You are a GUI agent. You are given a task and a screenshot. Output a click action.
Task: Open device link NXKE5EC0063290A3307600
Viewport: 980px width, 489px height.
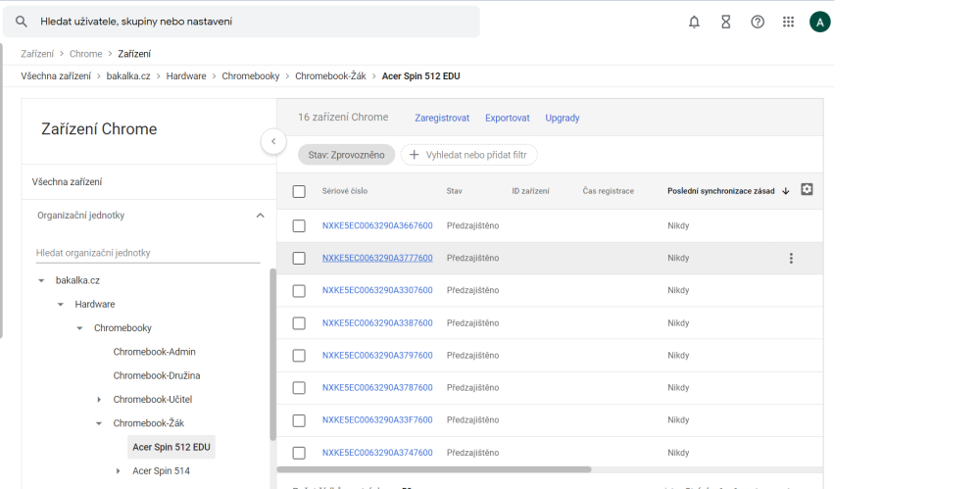pyautogui.click(x=377, y=290)
